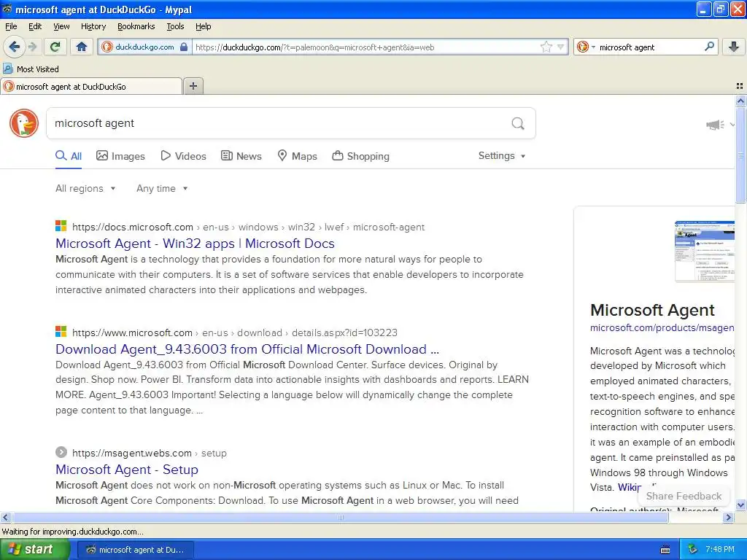Open the microsoft.com/products/msagent sidebar link

pyautogui.click(x=662, y=327)
